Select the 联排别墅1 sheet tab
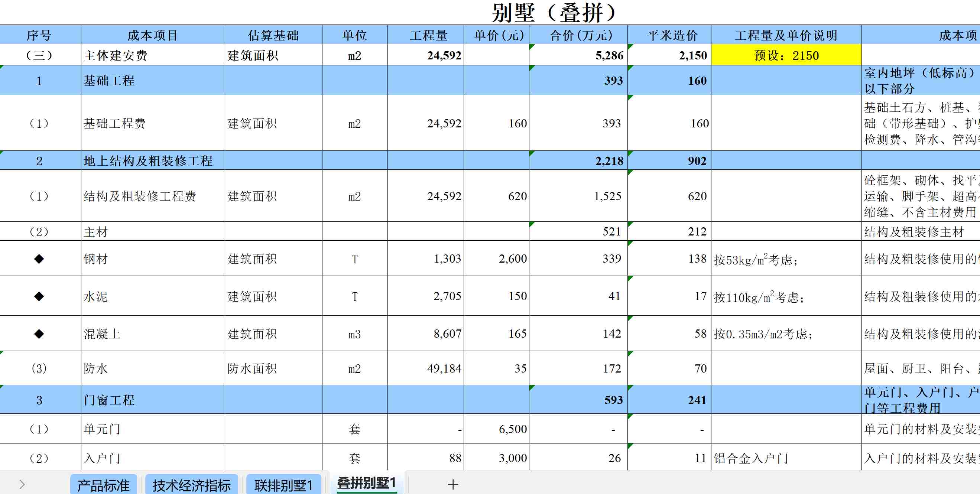980x494 pixels. [283, 485]
